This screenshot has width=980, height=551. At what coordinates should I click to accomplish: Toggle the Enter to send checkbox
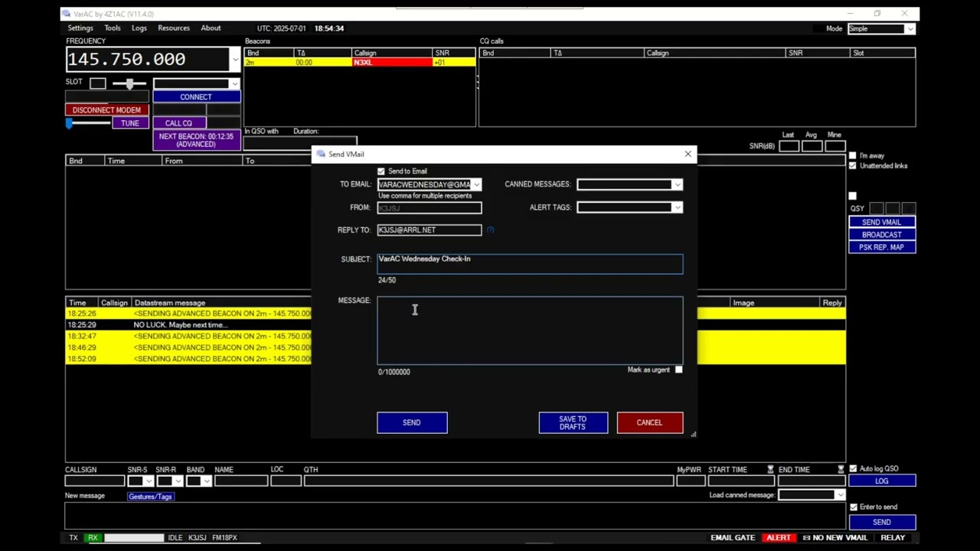click(853, 507)
